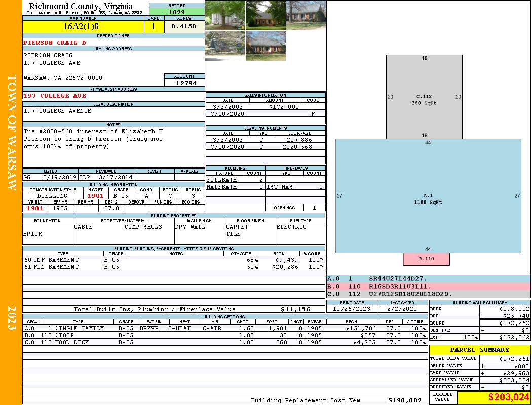Click the green record number 1029
The height and width of the screenshot is (405, 532).
click(x=177, y=12)
